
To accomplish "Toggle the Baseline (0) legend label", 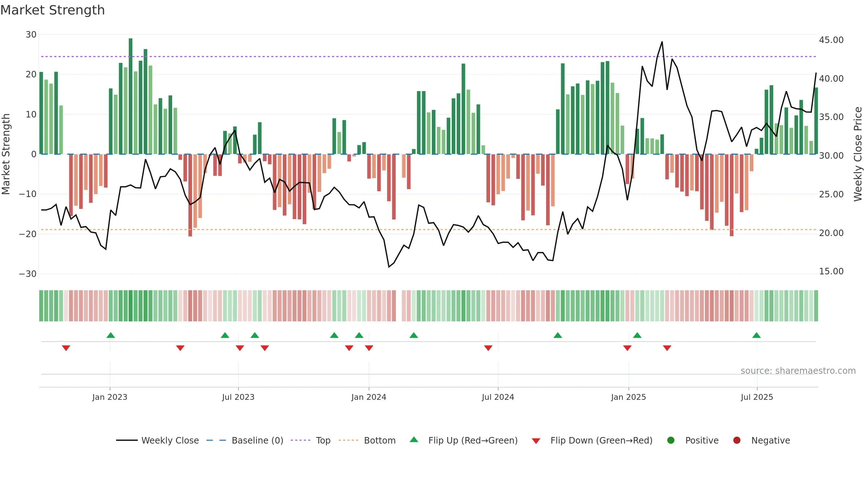I will tap(258, 440).
